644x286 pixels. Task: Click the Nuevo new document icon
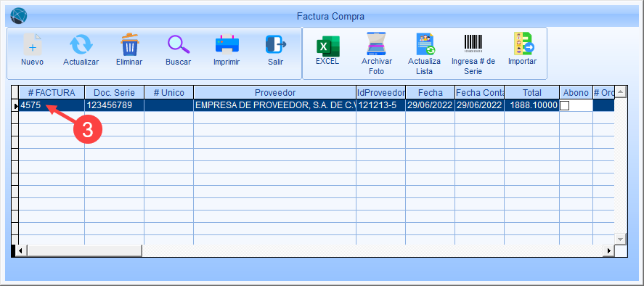point(33,44)
